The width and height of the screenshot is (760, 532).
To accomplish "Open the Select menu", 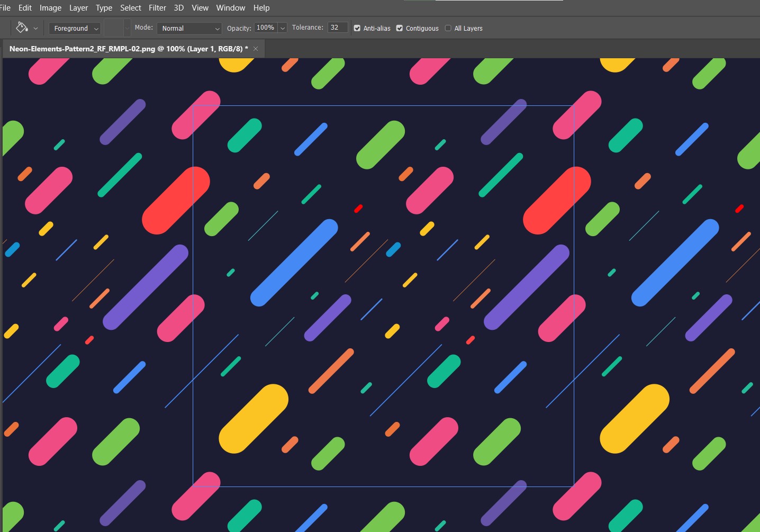I will 131,8.
